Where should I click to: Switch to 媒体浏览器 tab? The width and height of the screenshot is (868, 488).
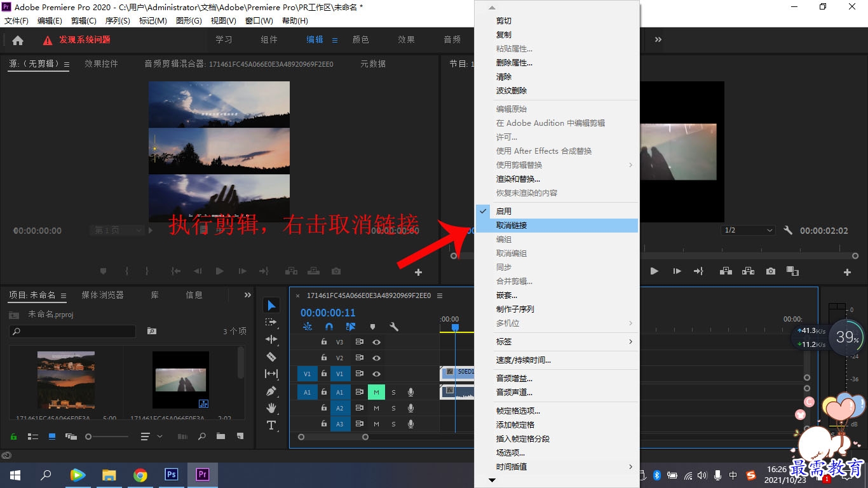pos(102,295)
